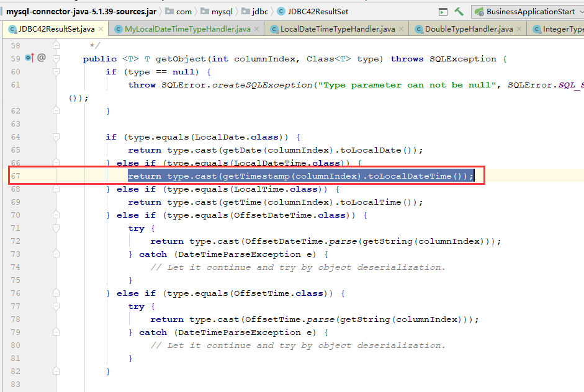Click line number 67 in the gutter
Viewport: 584px width, 392px height.
coord(16,176)
